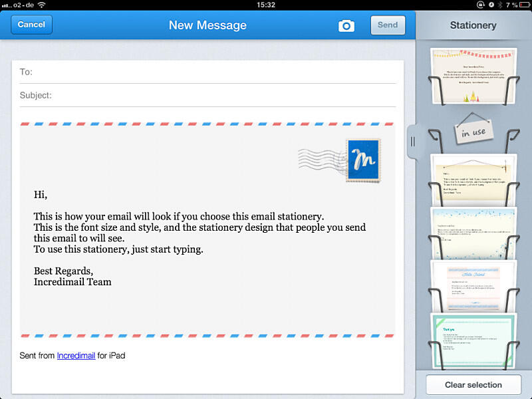Tap the 'Stationery' panel heading
Screen dimensions: 532x399
pyautogui.click(x=473, y=25)
